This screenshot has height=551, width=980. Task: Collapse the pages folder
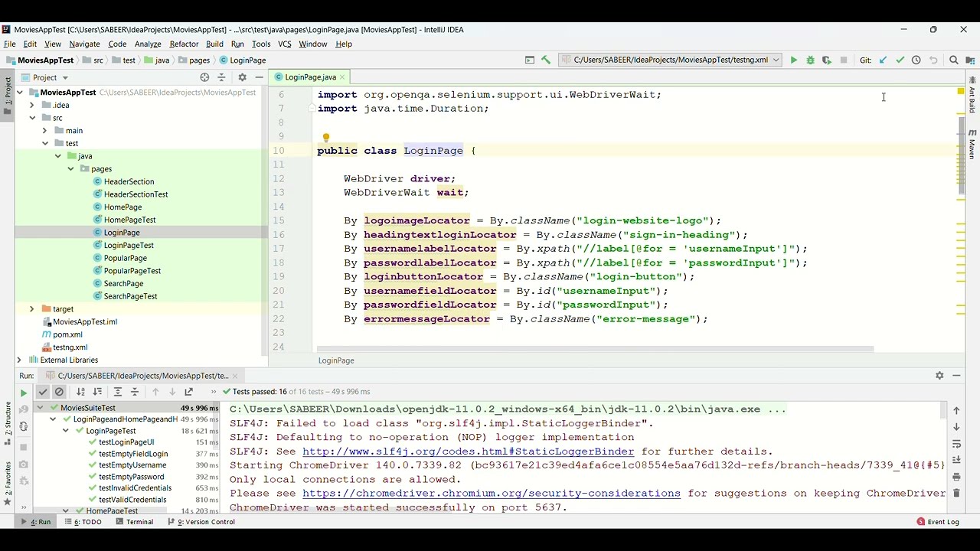point(70,169)
